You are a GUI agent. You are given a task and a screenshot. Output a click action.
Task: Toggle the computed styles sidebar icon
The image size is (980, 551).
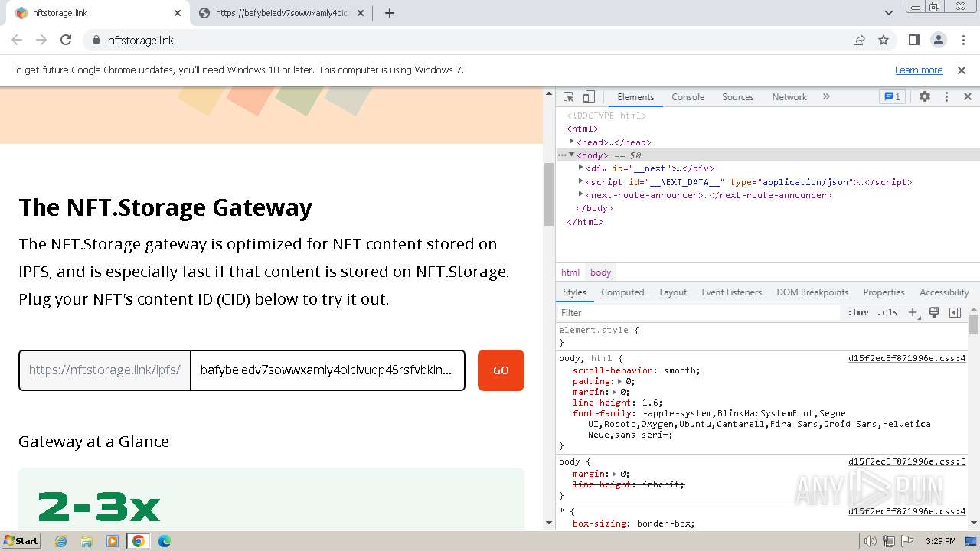click(x=955, y=312)
